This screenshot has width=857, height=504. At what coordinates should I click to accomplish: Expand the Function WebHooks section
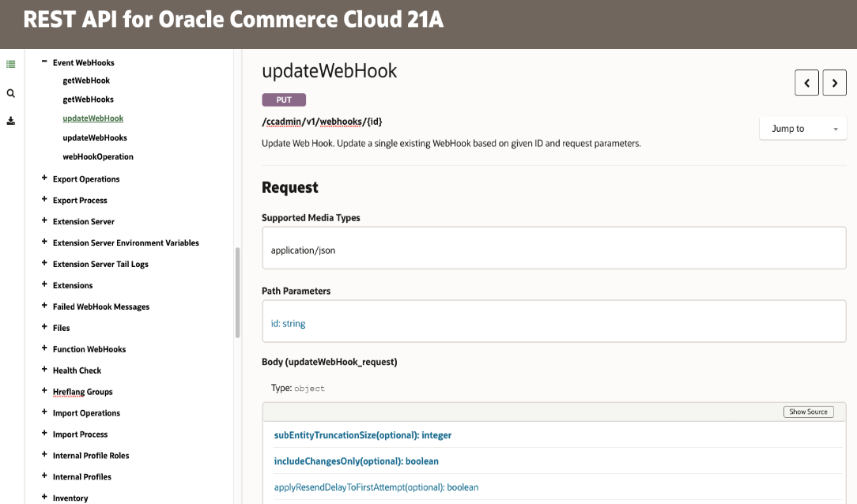tap(44, 348)
